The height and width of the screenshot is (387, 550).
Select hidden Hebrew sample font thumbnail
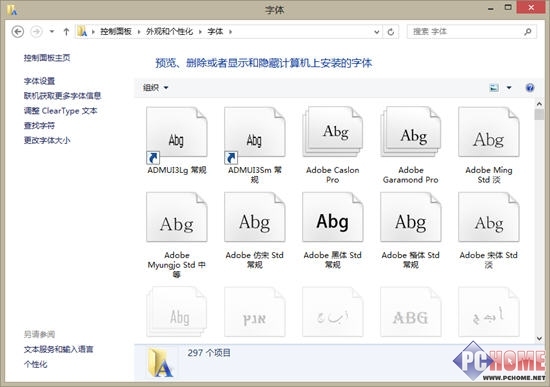coord(255,312)
